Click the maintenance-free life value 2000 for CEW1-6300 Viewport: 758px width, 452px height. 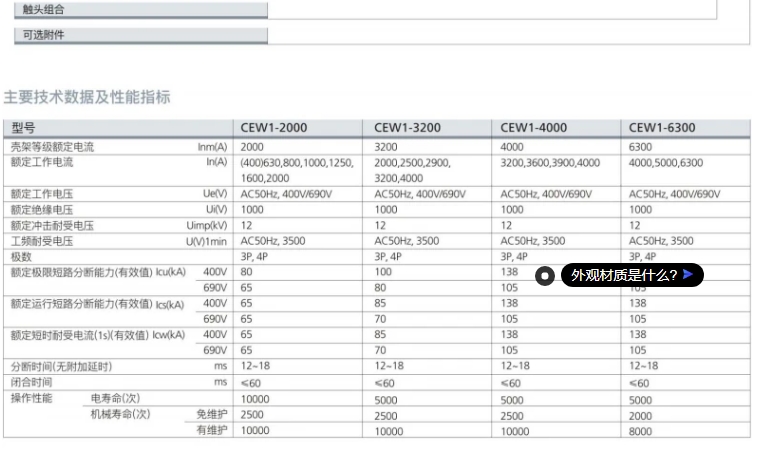[x=640, y=416]
